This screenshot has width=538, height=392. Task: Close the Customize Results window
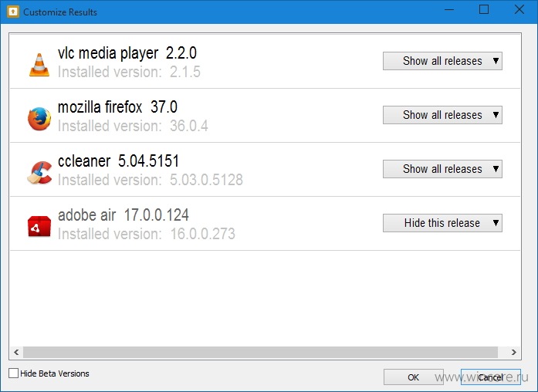click(519, 9)
